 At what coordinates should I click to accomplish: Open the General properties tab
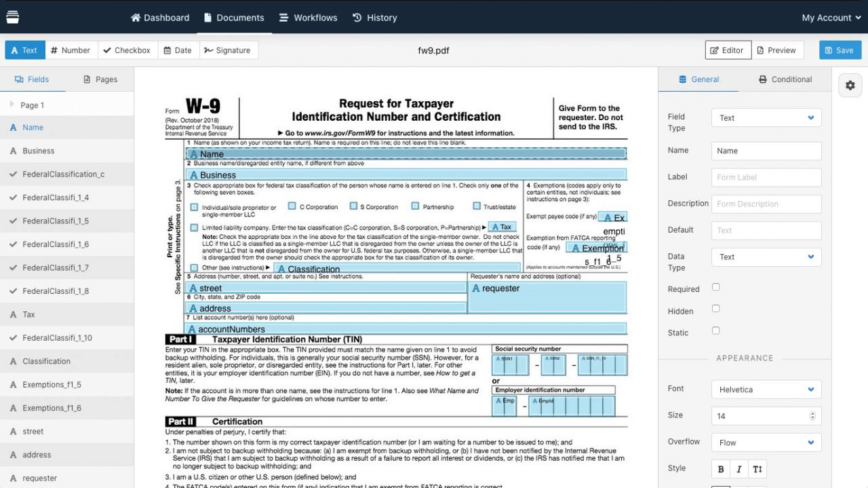click(699, 79)
